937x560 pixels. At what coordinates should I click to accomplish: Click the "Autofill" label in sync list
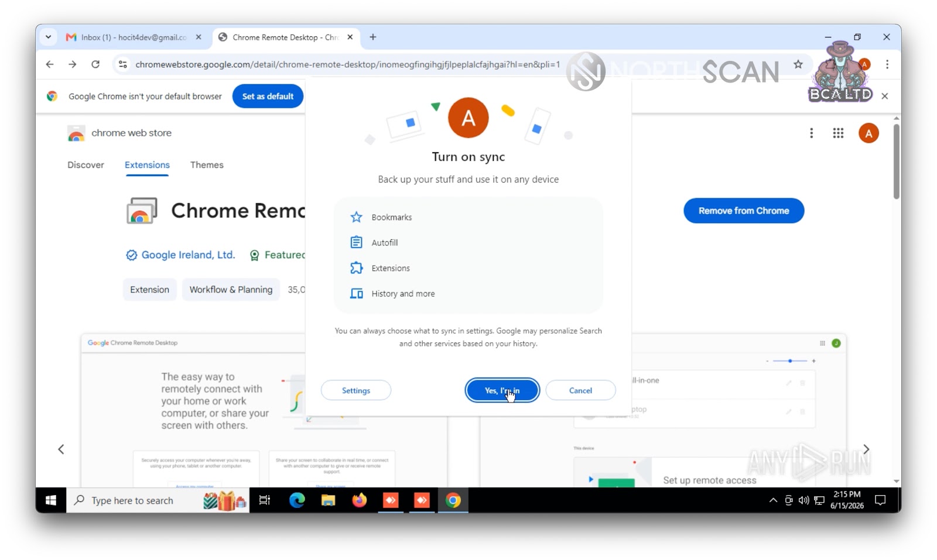[385, 243]
